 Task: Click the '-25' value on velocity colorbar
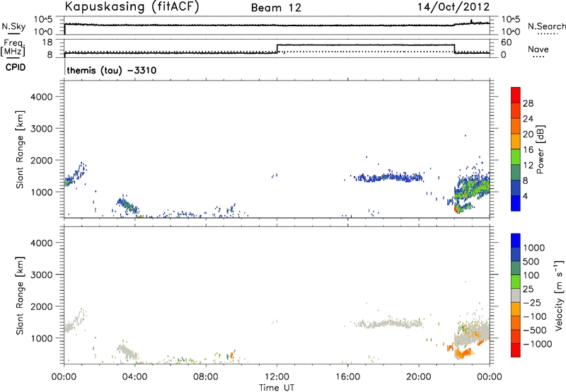(532, 303)
